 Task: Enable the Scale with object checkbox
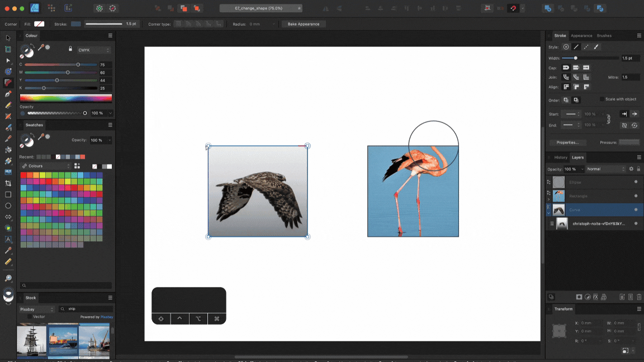(x=602, y=99)
